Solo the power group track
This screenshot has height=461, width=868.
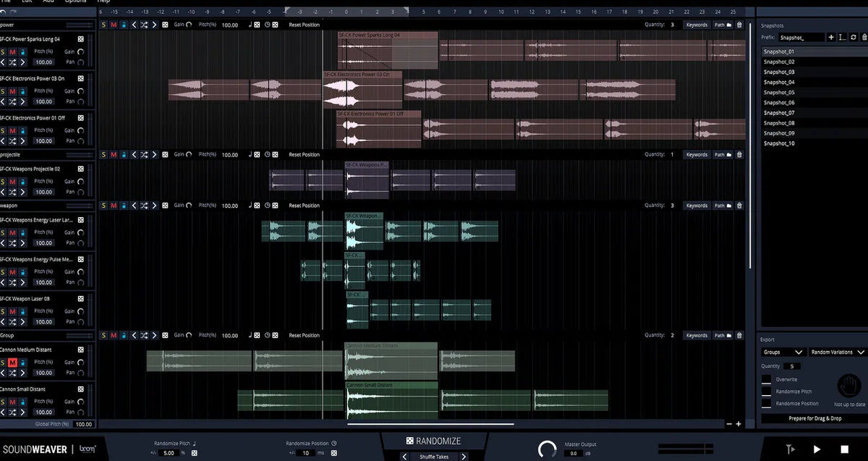click(x=103, y=24)
